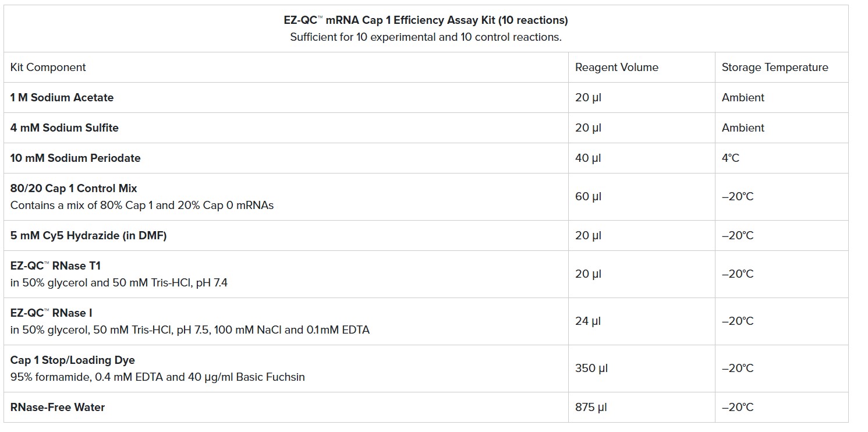This screenshot has height=432, width=868.
Task: Click the EZ-QC mRNA Cap 1 kit title
Action: tap(426, 20)
